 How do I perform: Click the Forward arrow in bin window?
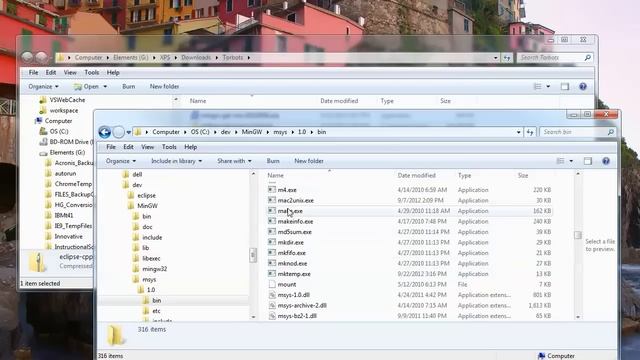coord(118,132)
